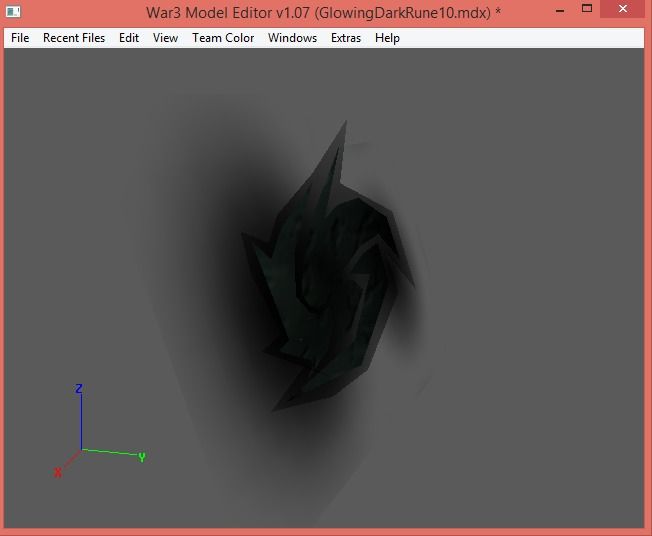Click the application icon in title bar
The height and width of the screenshot is (536, 652).
tap(13, 11)
